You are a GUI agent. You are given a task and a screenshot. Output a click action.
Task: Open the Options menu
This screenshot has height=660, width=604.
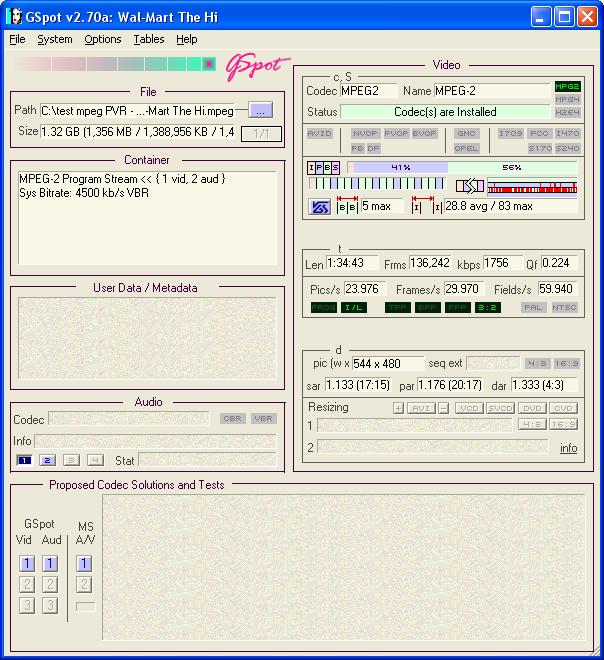[103, 39]
